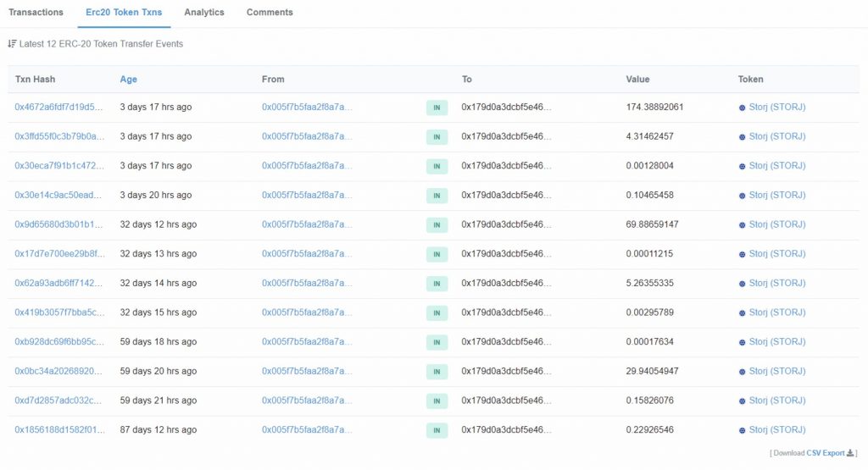868x470 pixels.
Task: Open transaction hash 0x4672a6fdf7d19d5
Action: tap(59, 108)
